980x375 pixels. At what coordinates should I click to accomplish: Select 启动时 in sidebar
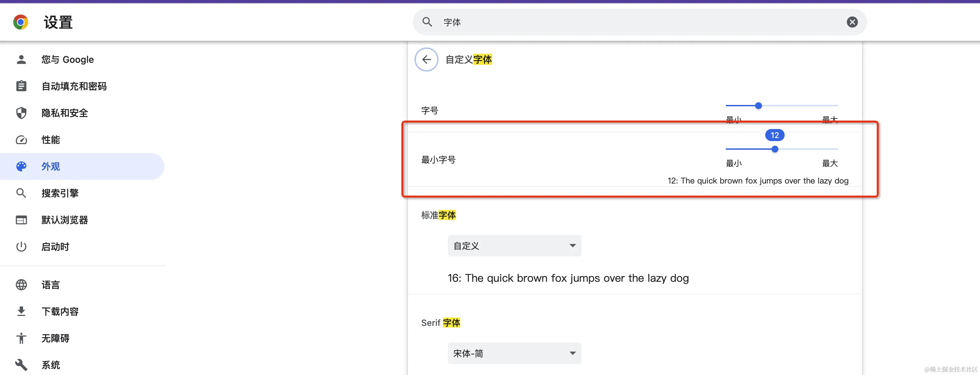[55, 247]
